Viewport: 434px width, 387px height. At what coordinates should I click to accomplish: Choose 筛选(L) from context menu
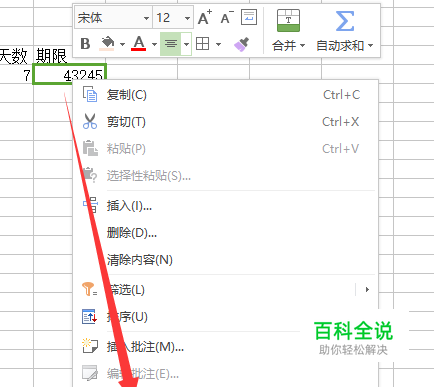pyautogui.click(x=226, y=290)
